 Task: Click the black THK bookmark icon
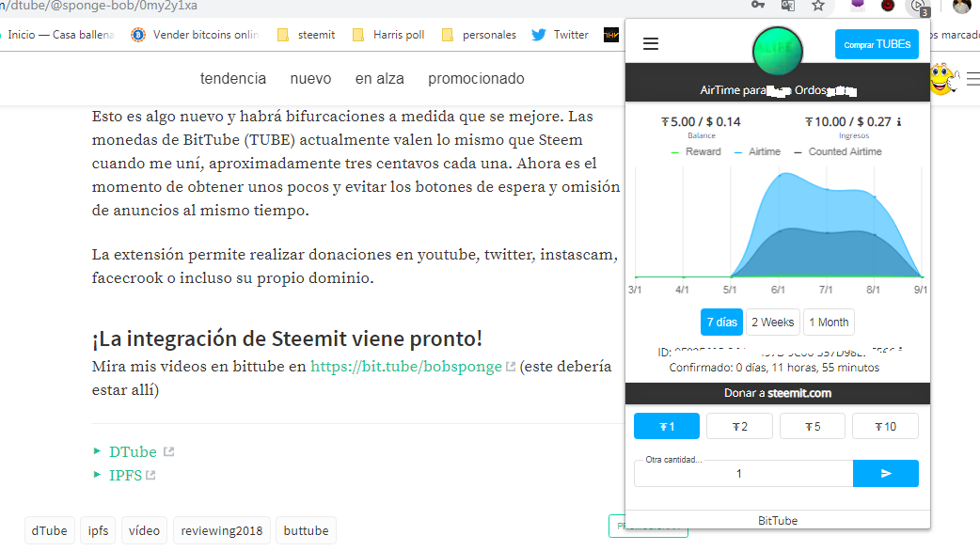[611, 35]
